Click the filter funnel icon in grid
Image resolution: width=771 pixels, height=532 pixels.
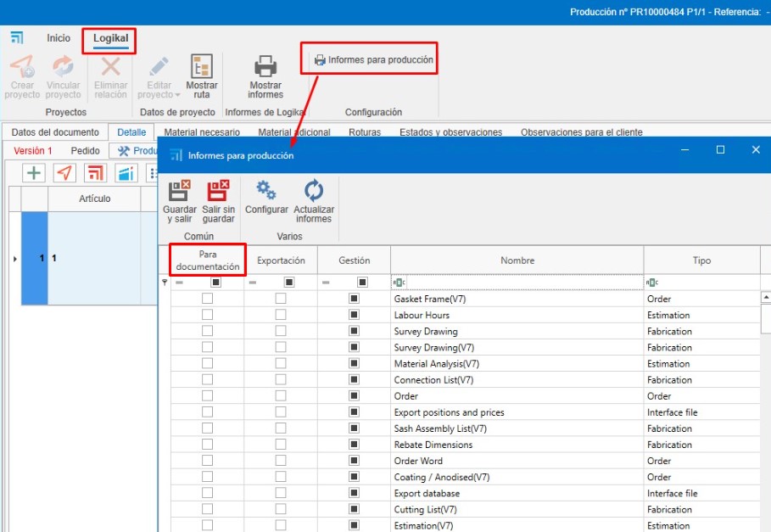(165, 283)
